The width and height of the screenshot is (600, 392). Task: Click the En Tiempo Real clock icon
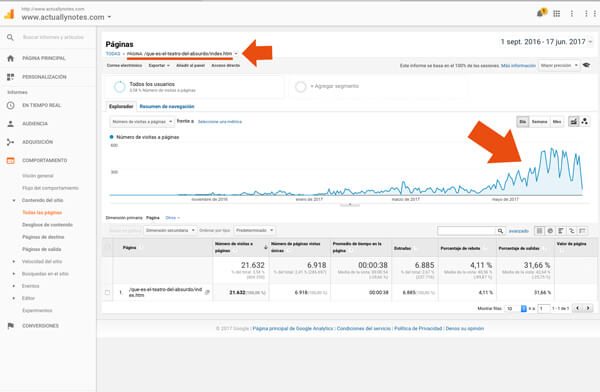[x=10, y=105]
